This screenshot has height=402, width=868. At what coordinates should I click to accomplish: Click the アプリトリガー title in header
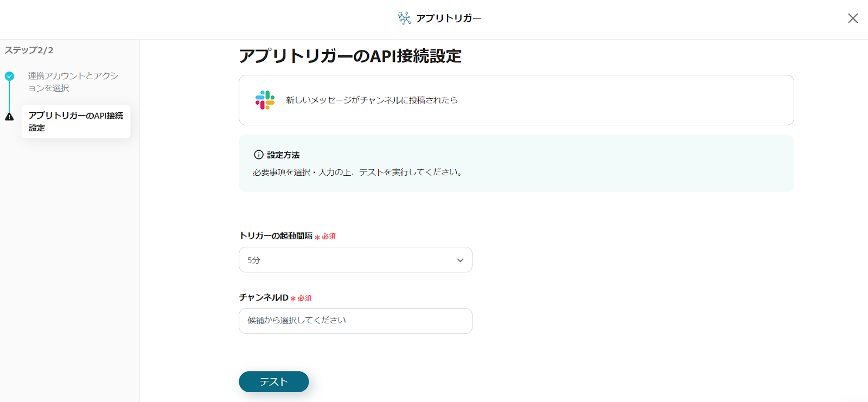click(449, 18)
